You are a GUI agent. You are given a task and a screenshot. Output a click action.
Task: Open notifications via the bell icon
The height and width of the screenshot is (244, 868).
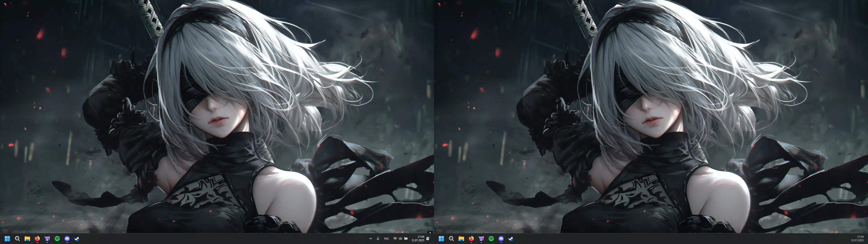[428, 239]
